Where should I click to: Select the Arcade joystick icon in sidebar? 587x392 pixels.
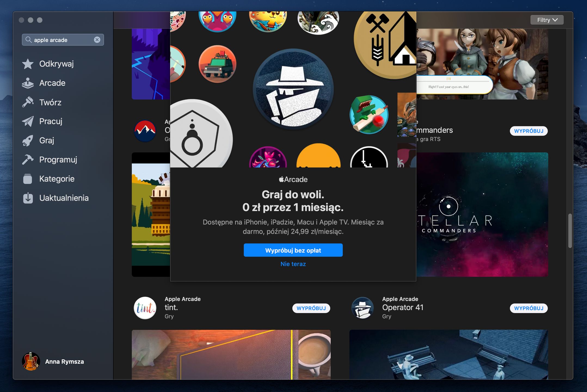click(28, 83)
